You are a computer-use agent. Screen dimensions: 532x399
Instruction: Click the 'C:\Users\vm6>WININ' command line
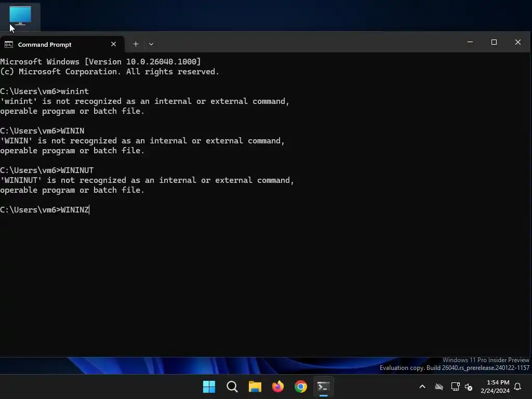tap(42, 130)
